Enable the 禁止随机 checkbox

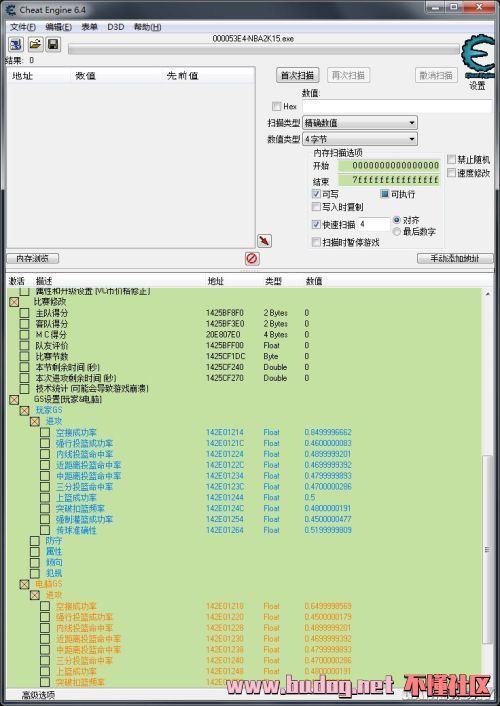tap(451, 159)
